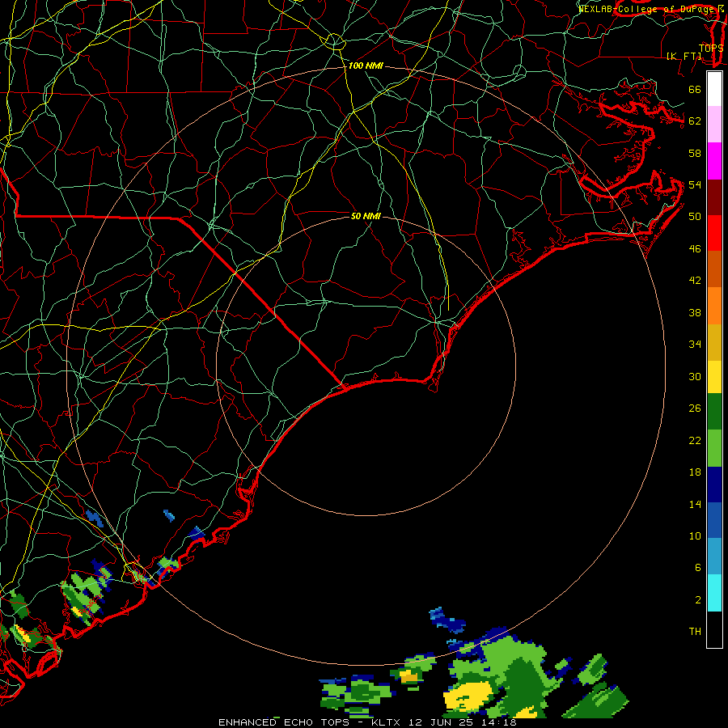Click the 6 value on the scale

[697, 567]
